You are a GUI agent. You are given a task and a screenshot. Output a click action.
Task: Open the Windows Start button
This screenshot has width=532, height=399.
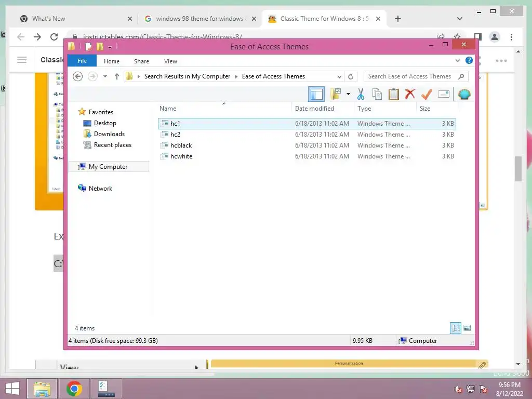[12, 389]
